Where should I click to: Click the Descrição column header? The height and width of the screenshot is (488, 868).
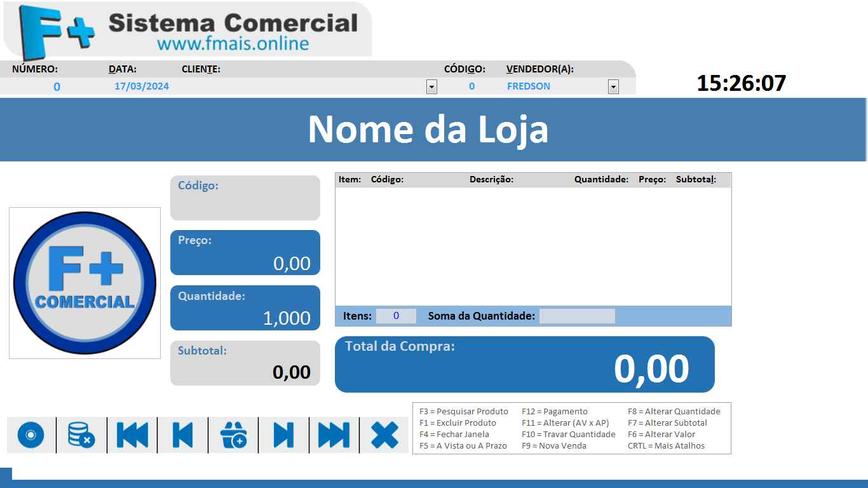[x=491, y=180]
